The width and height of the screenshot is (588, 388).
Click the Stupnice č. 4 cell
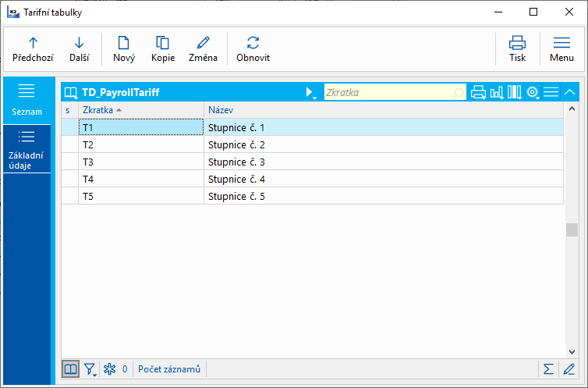pyautogui.click(x=383, y=179)
